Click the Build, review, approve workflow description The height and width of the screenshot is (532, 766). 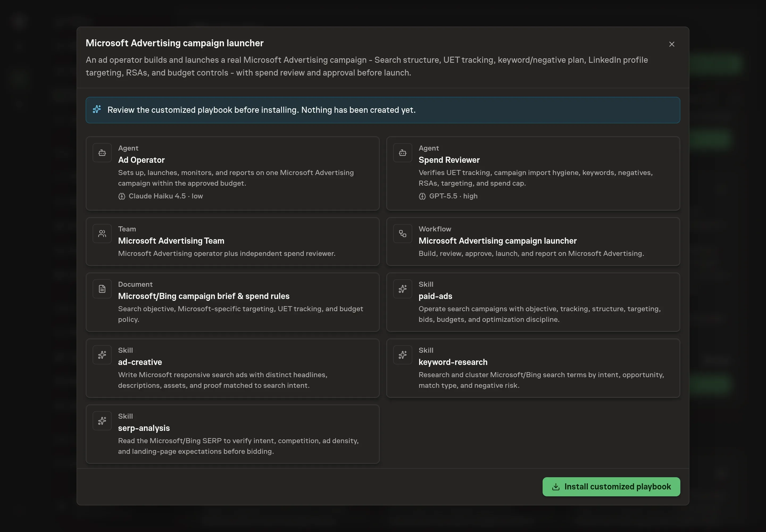coord(531,253)
